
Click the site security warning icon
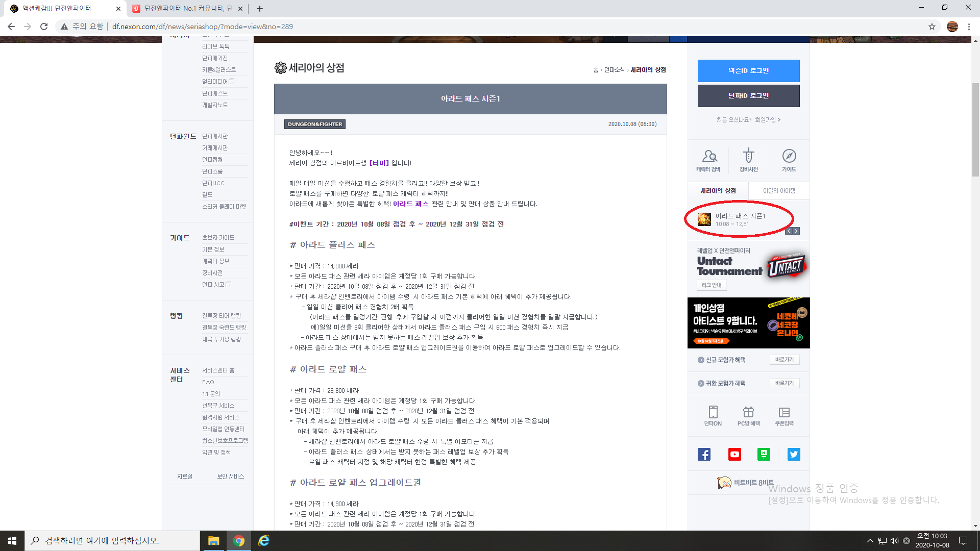pyautogui.click(x=64, y=27)
